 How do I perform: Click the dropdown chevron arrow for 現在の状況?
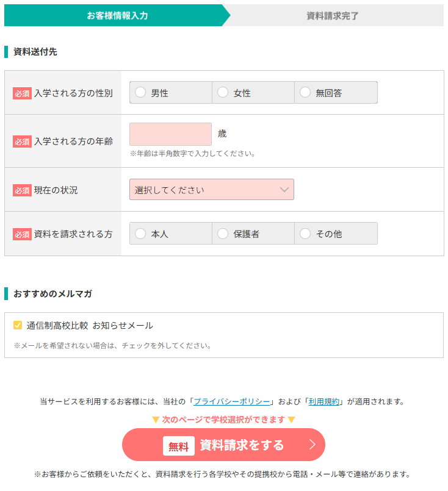[x=284, y=190]
